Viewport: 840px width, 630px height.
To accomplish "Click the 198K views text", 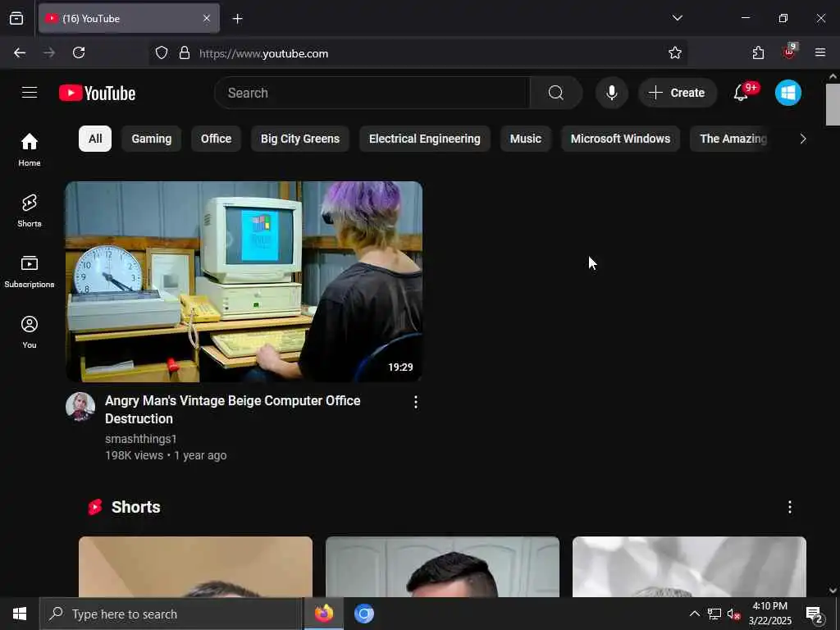I will click(x=134, y=455).
